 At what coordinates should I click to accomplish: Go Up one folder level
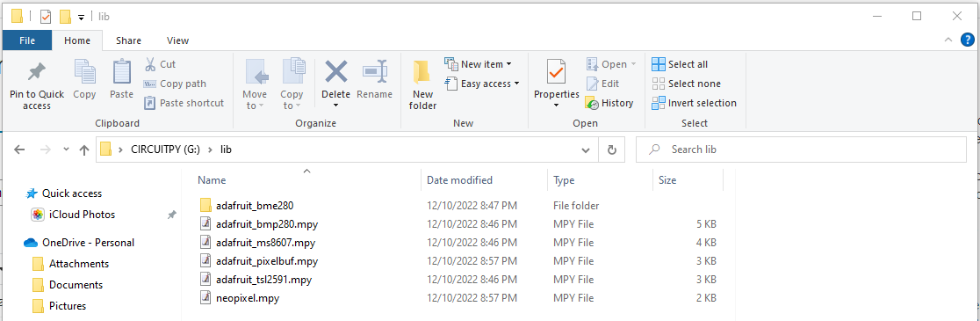click(x=84, y=150)
